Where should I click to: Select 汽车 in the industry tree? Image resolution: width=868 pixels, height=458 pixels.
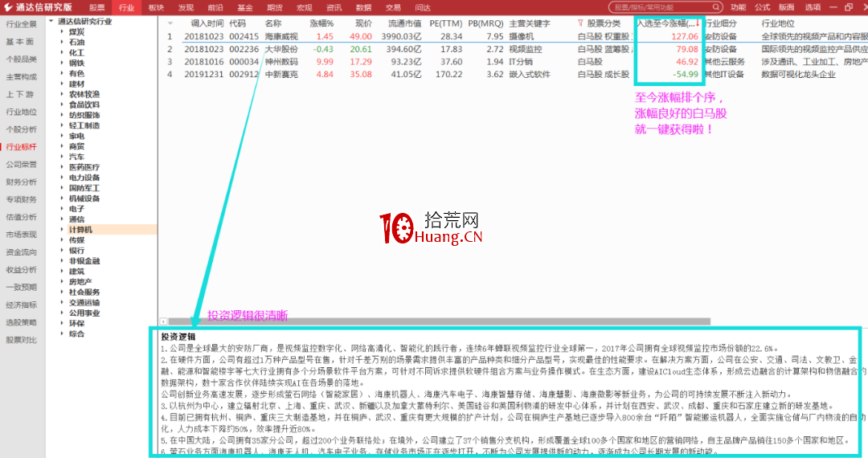coord(76,157)
